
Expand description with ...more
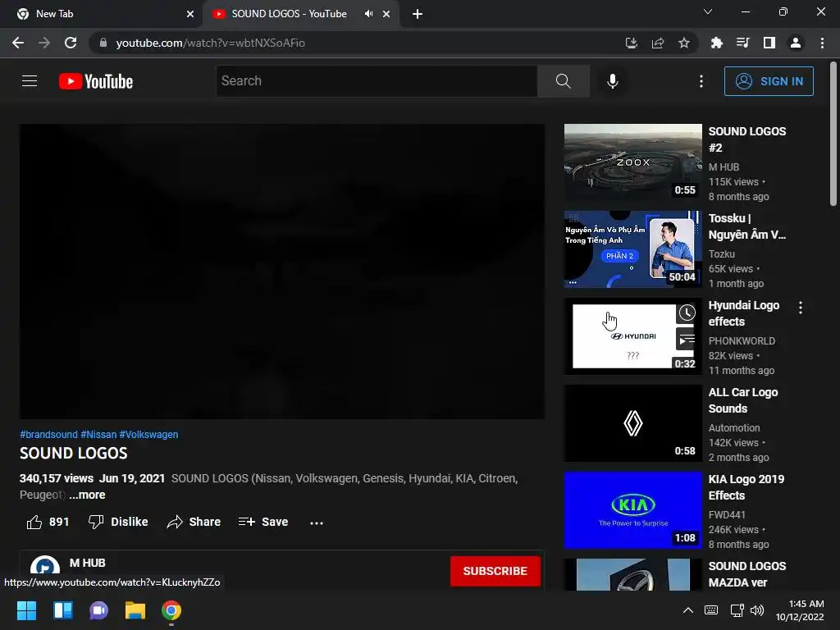[87, 495]
